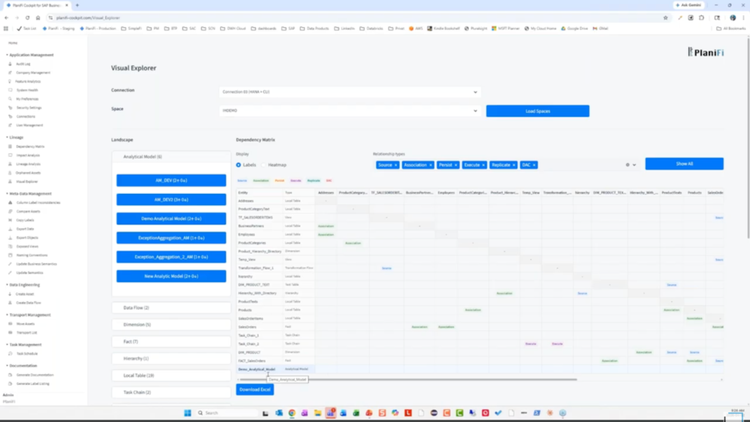
Task: Click the Orphaned Assets icon
Action: pos(10,173)
